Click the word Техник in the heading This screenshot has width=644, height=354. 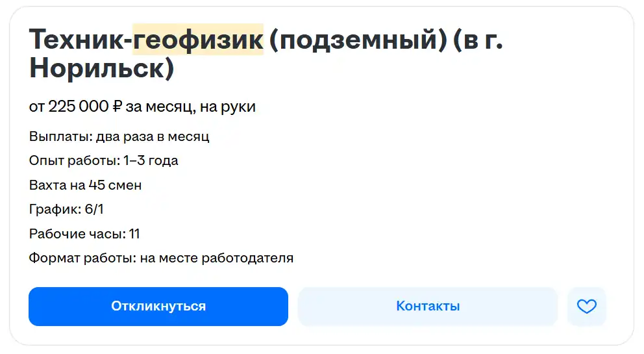click(77, 40)
